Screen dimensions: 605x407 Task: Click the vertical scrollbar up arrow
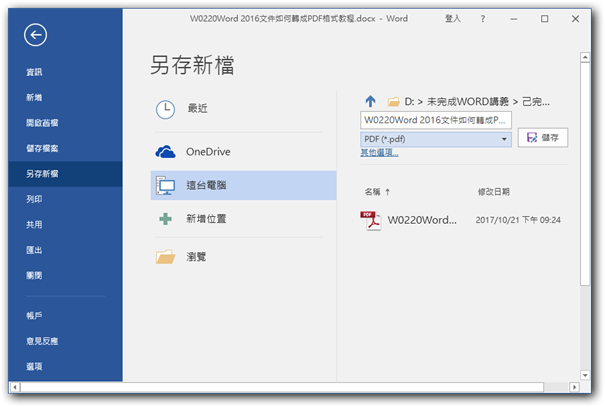click(585, 57)
